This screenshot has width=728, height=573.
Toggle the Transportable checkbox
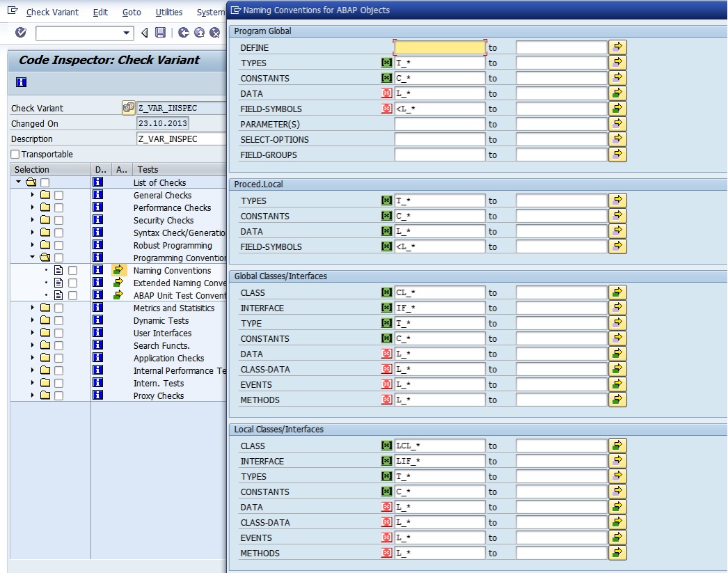click(15, 154)
